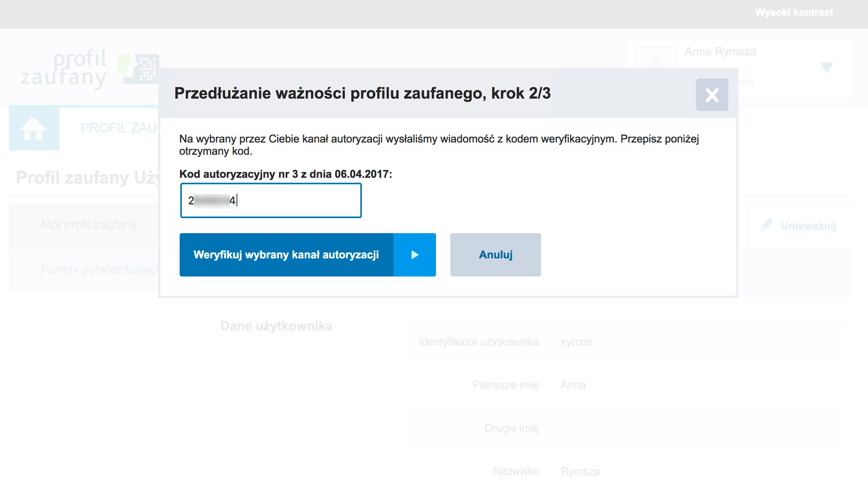Open the Mój profil zaufany item
Image resolution: width=868 pixels, height=488 pixels.
[x=89, y=225]
